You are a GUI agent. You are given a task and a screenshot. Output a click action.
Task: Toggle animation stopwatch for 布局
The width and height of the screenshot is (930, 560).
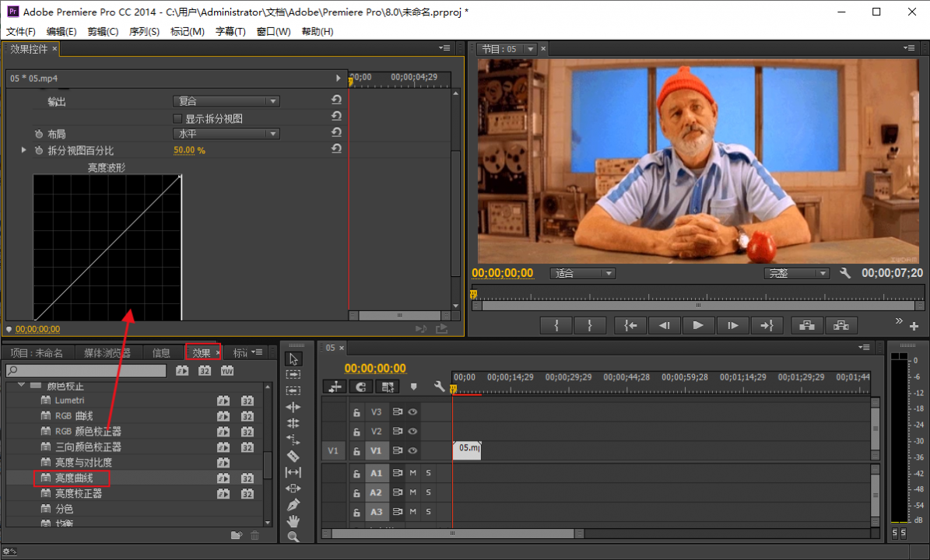(x=39, y=134)
